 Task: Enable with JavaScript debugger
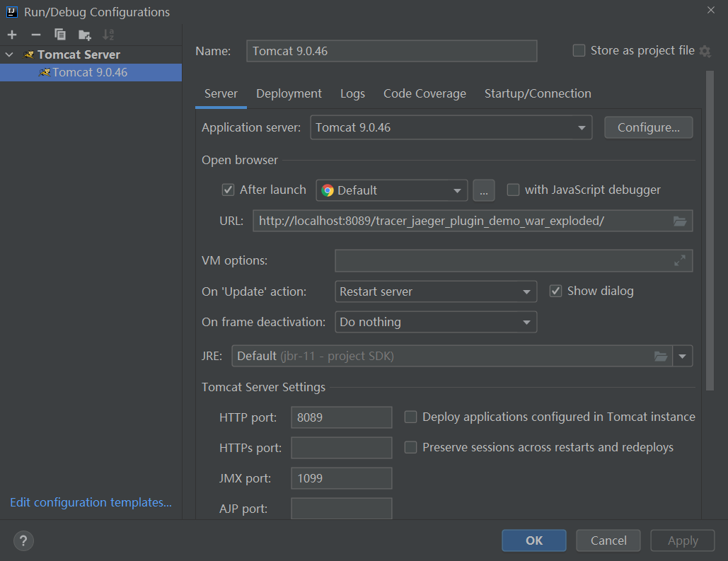[513, 190]
